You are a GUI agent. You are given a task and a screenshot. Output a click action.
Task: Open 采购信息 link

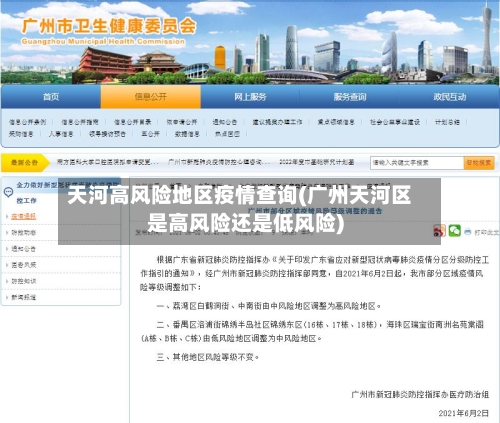[21, 134]
